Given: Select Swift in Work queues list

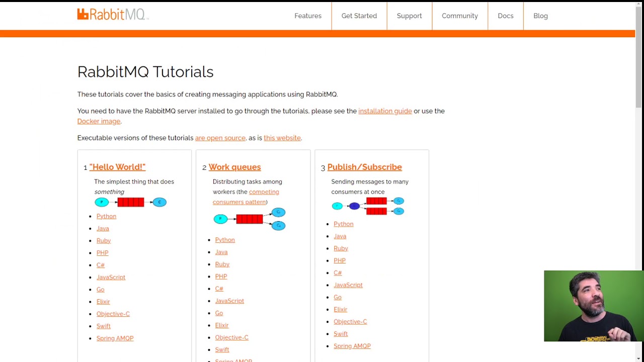Looking at the screenshot, I should (x=222, y=350).
